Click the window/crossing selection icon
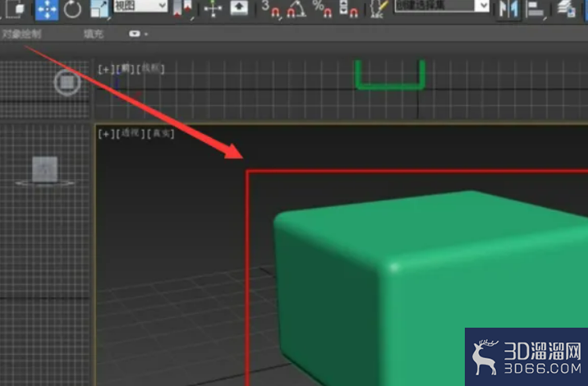Screen dimensions: 588x386 coord(15,9)
